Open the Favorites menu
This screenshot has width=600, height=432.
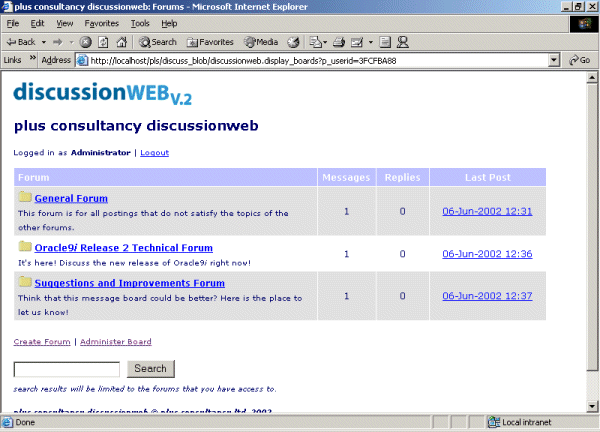pyautogui.click(x=102, y=24)
